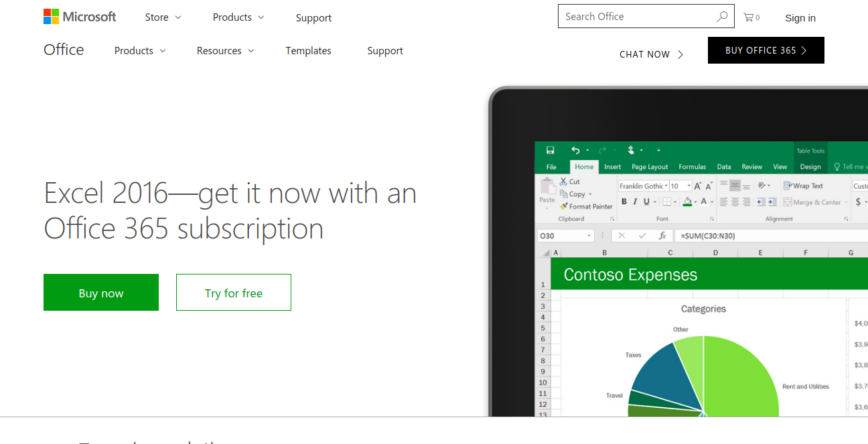Click the Center alignment icon

(x=735, y=202)
